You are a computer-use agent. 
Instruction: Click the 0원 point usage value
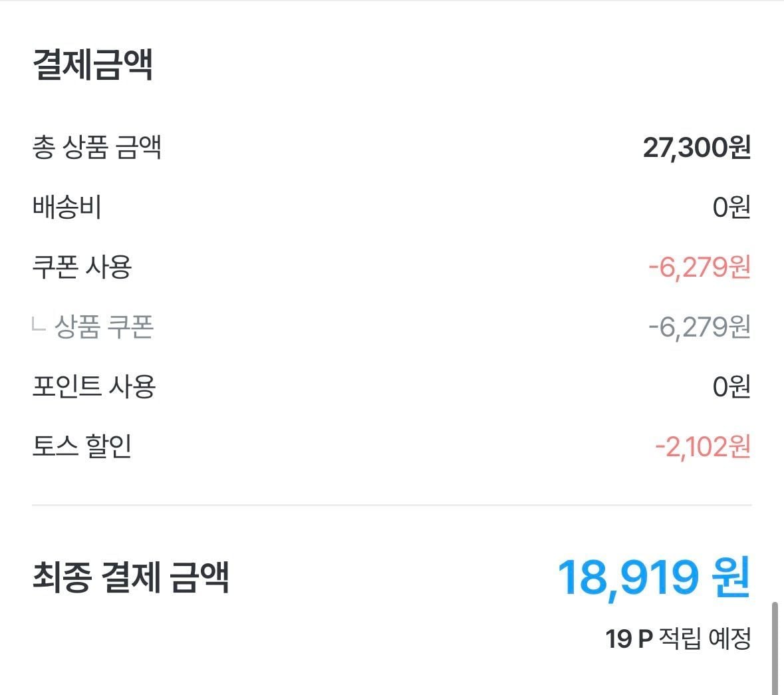(x=731, y=386)
